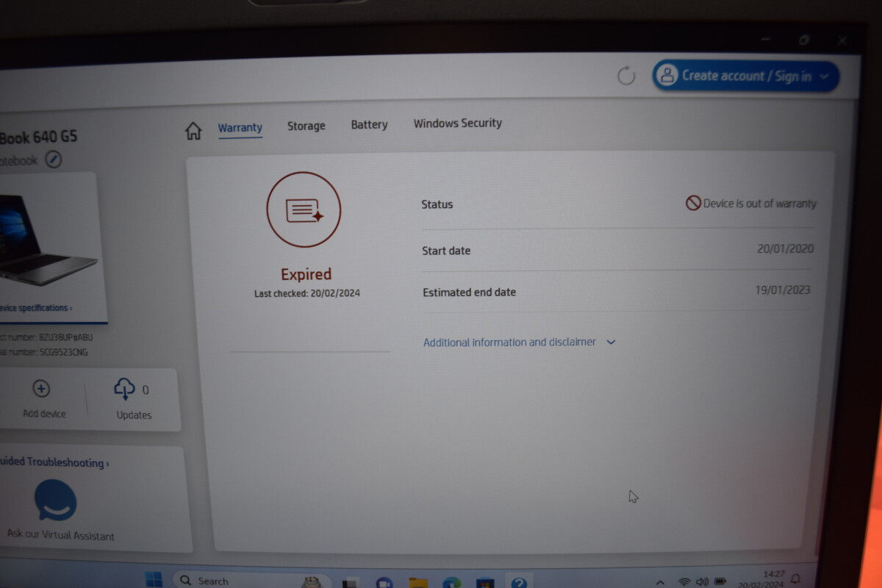Click the Task View taskbar icon
The image size is (882, 588).
351,582
